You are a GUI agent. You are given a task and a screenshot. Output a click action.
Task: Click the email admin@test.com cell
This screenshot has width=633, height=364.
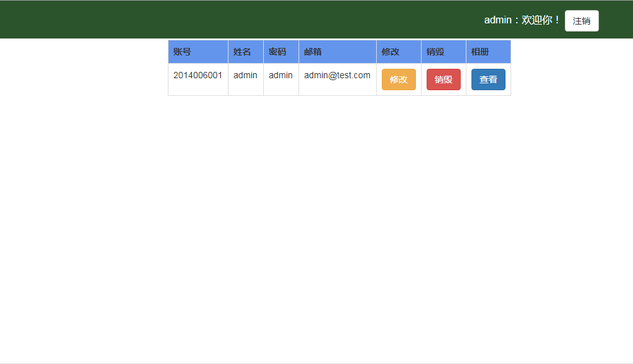(x=338, y=79)
